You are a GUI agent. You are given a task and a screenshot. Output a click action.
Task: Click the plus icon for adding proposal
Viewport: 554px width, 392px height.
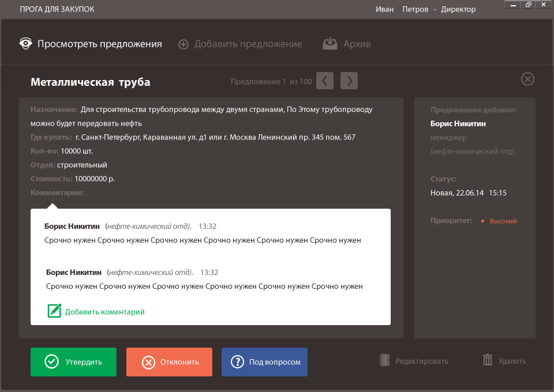[184, 44]
